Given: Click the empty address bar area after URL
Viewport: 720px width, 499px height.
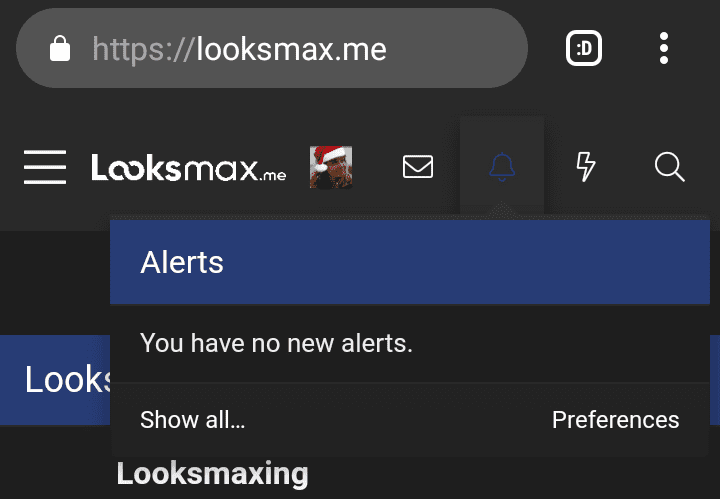Looking at the screenshot, I should point(455,48).
